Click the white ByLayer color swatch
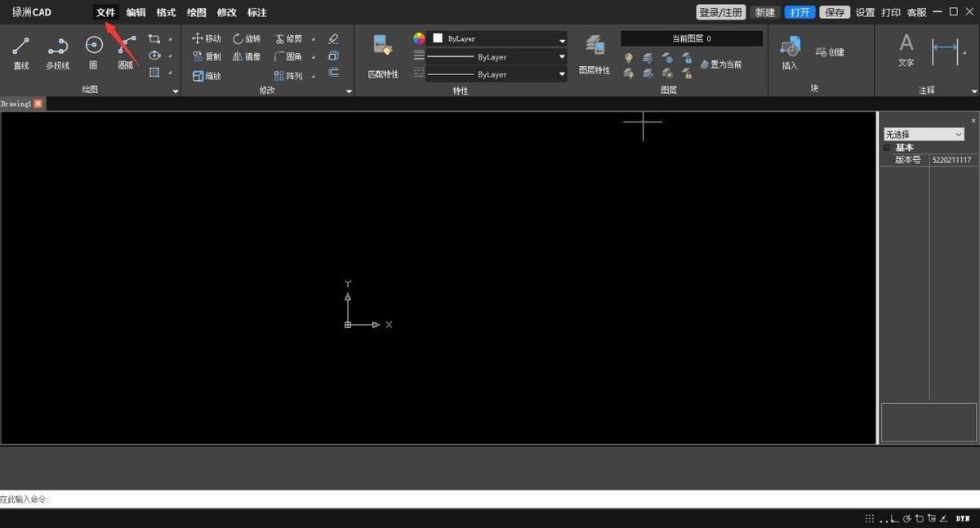The image size is (980, 528). (x=438, y=38)
